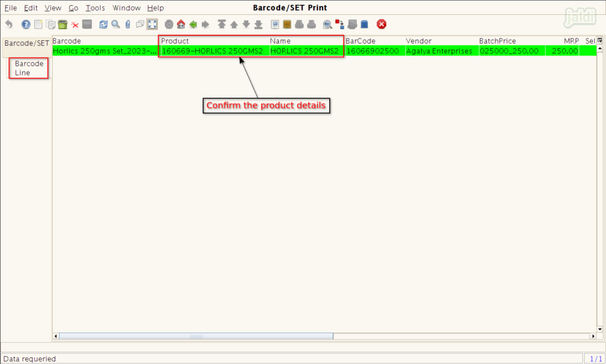Open the Go menu
Image resolution: width=606 pixels, height=364 pixels.
pos(73,8)
